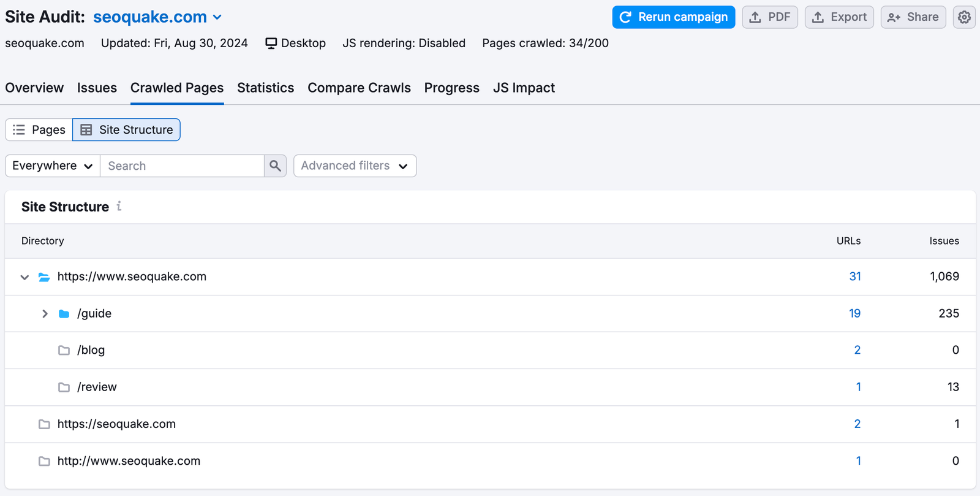Click the http://www.seoquake.com directory name
Screen dimensions: 980x496
[x=129, y=460]
